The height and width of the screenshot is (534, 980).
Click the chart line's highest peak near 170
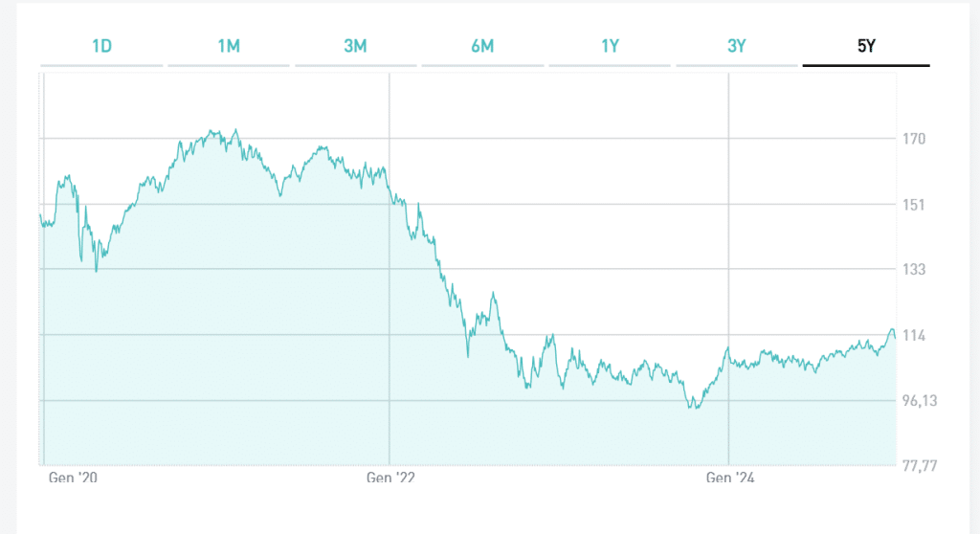pos(235,131)
